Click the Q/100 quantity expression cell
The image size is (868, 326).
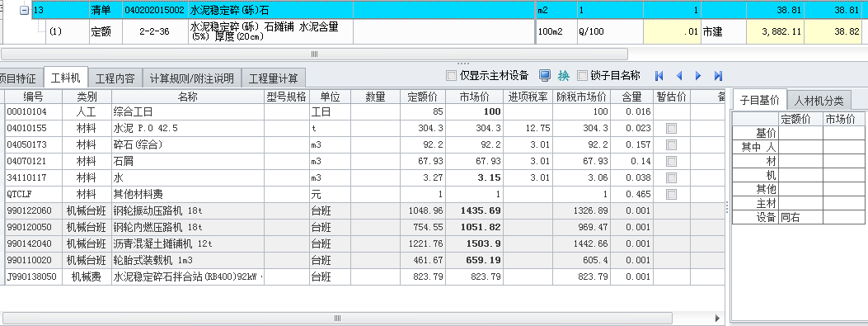[x=609, y=31]
